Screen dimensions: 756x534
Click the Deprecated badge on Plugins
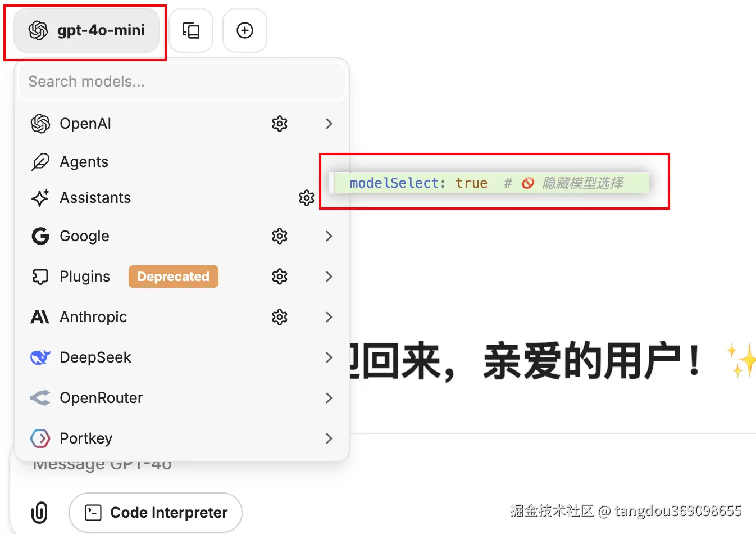174,277
